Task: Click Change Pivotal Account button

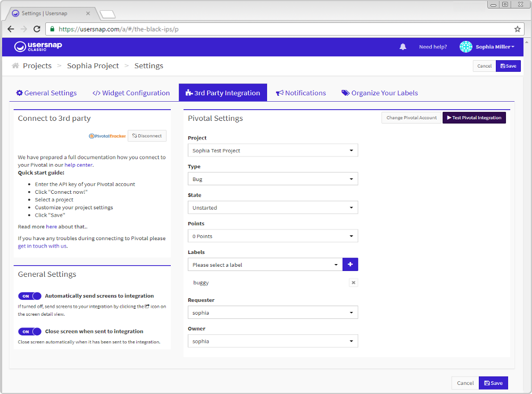Action: (411, 118)
